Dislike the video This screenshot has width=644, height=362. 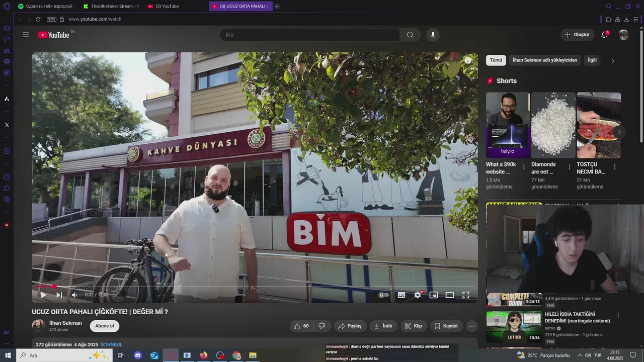[x=321, y=326]
